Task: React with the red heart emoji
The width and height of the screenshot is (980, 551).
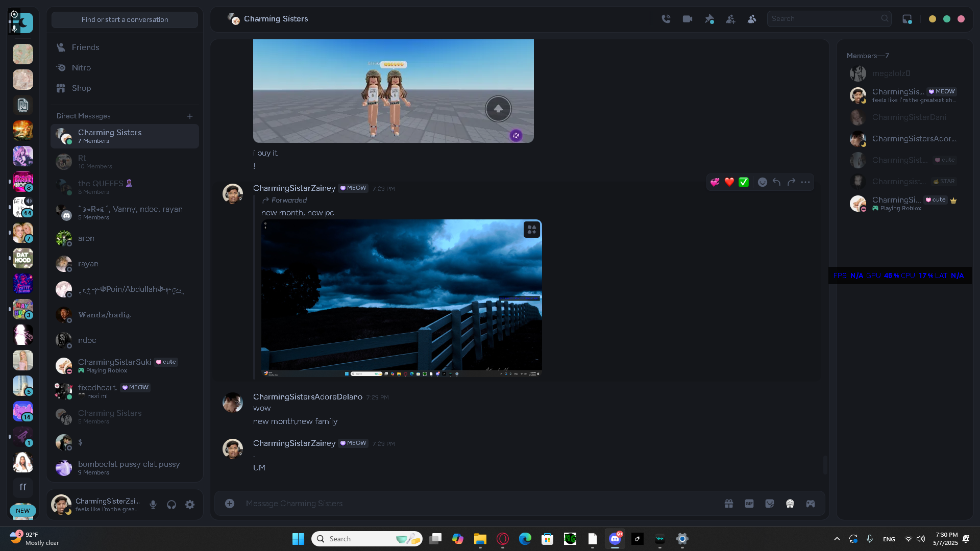Action: [729, 182]
